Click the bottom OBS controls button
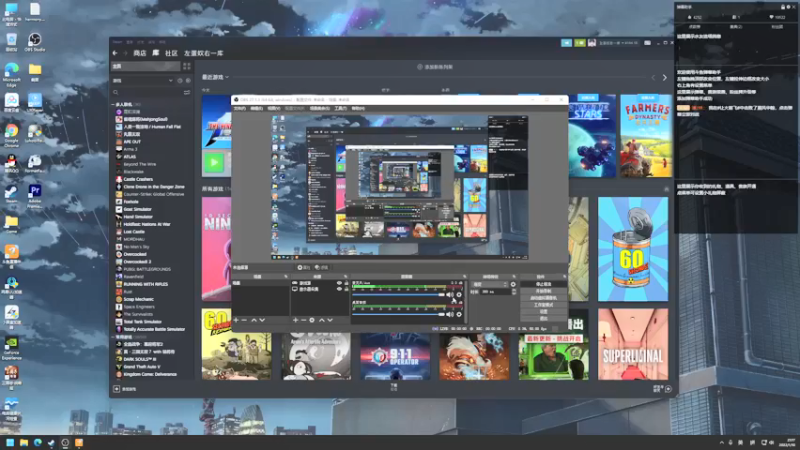The height and width of the screenshot is (450, 800). (x=543, y=318)
